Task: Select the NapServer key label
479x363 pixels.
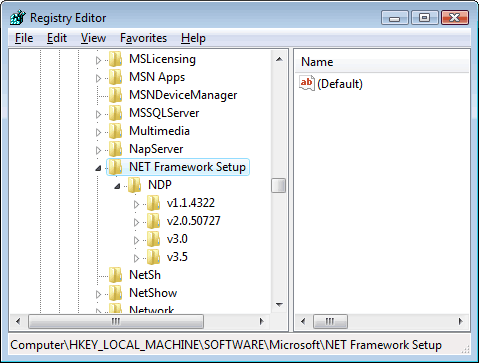Action: point(156,149)
